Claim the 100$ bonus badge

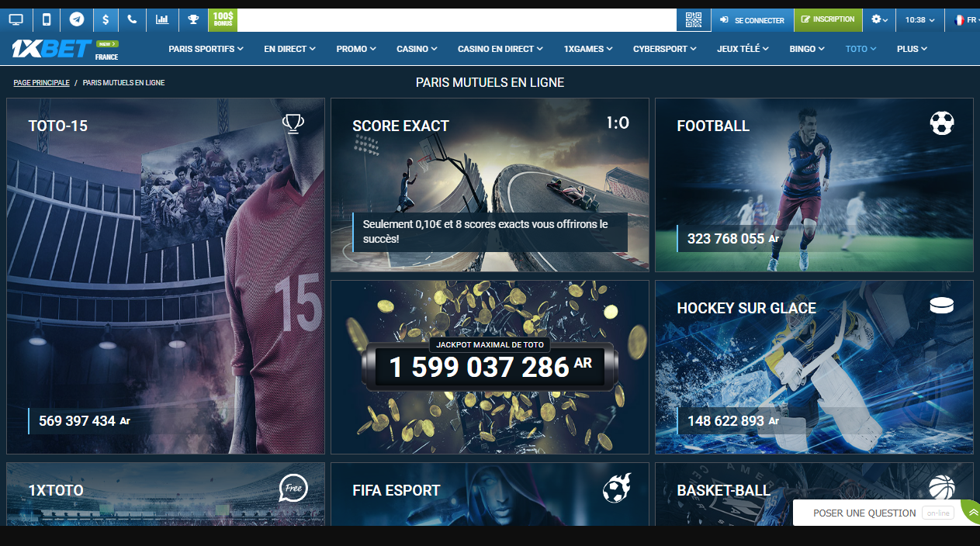point(223,19)
